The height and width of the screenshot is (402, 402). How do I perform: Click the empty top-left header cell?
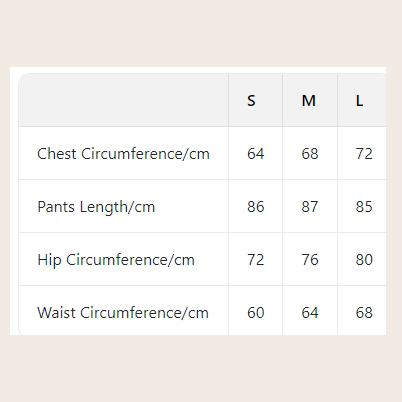coord(123,100)
